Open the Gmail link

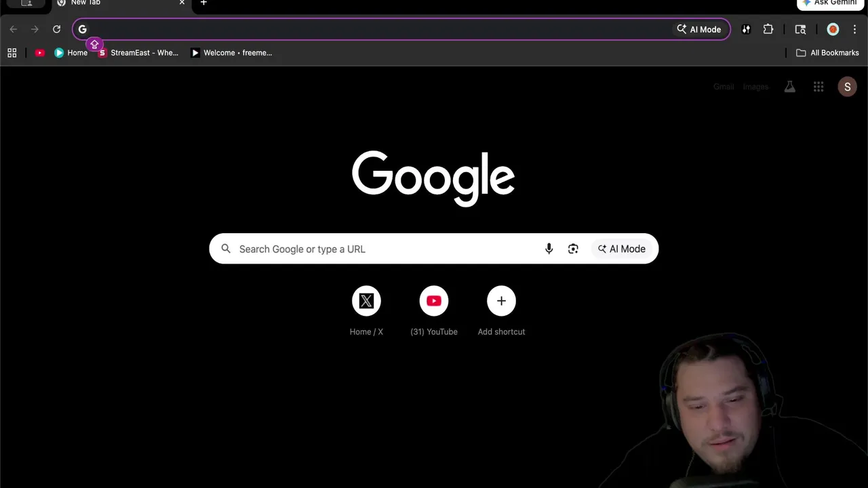[724, 87]
